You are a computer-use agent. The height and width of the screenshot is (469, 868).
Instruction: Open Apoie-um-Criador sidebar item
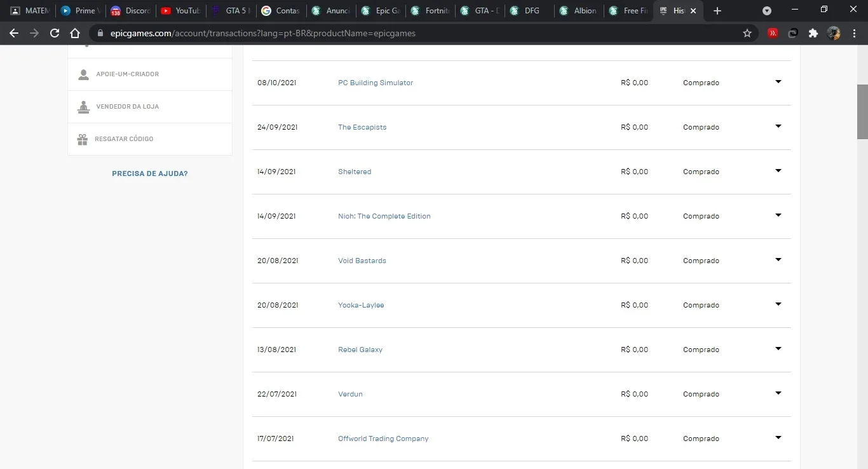pos(150,74)
